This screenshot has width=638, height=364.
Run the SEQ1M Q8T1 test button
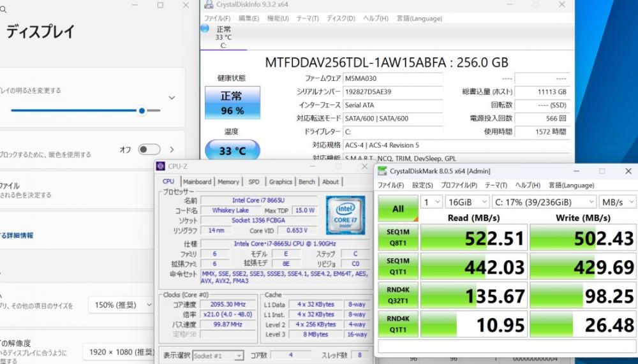point(398,237)
